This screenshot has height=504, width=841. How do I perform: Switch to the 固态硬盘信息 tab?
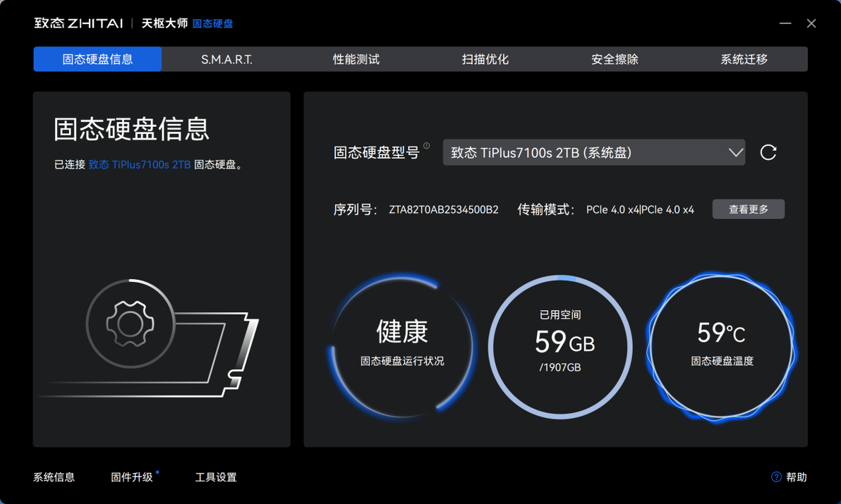97,59
